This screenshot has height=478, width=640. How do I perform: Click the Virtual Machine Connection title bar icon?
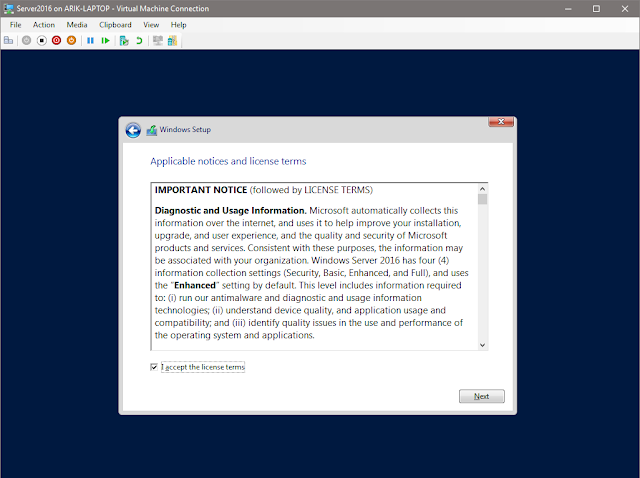(9, 9)
